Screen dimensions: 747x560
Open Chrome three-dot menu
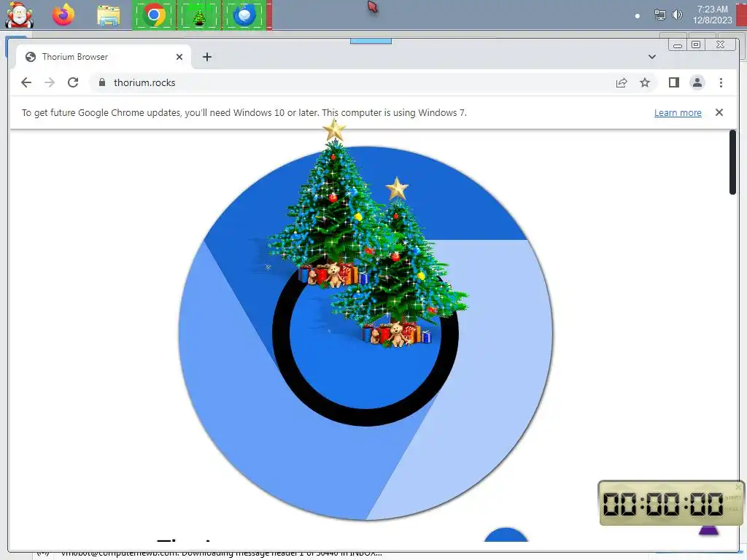tap(721, 83)
